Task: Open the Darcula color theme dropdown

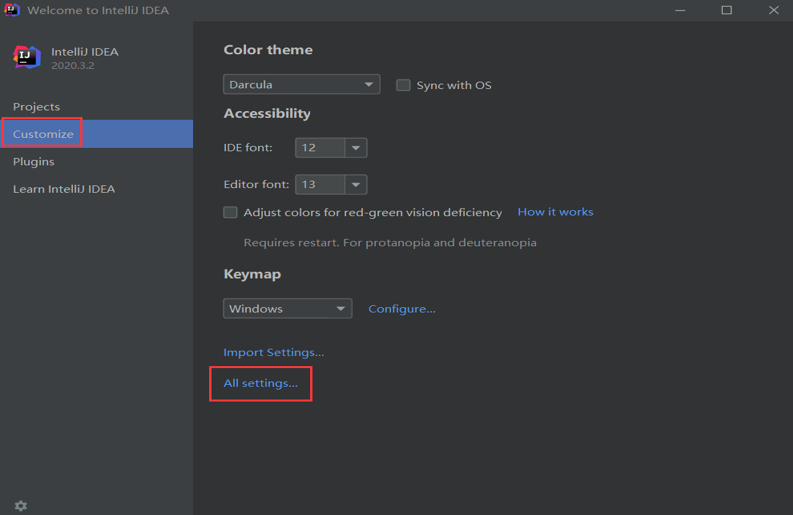Action: 301,85
